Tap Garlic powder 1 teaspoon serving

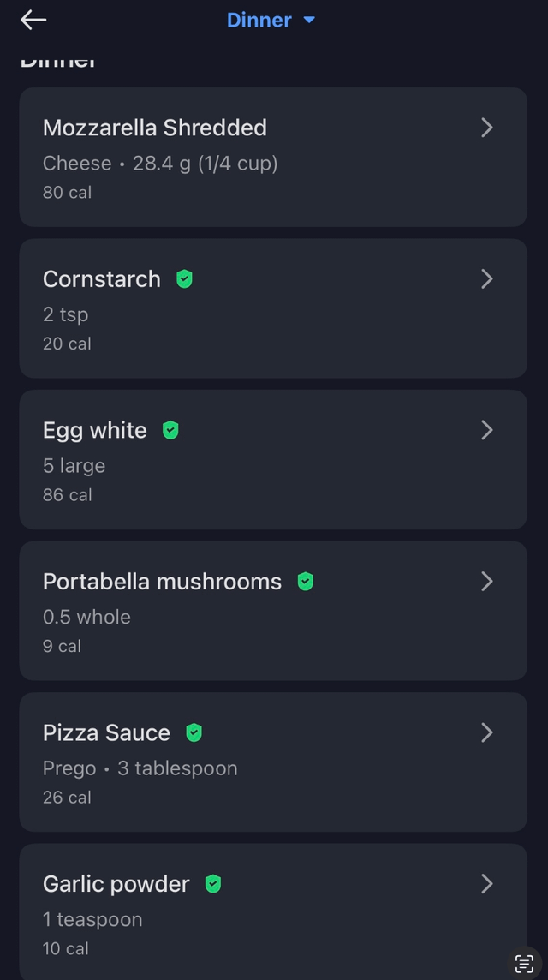[x=92, y=919]
